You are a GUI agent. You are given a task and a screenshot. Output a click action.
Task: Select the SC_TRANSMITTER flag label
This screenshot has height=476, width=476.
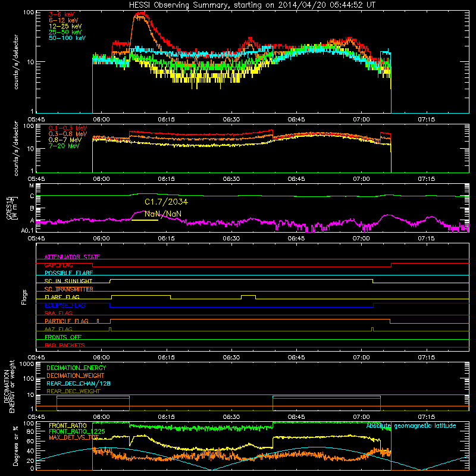(68, 289)
